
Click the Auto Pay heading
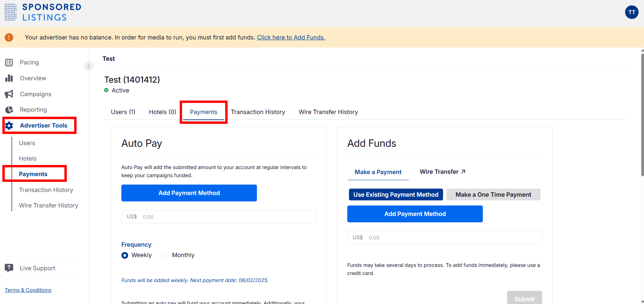point(142,143)
